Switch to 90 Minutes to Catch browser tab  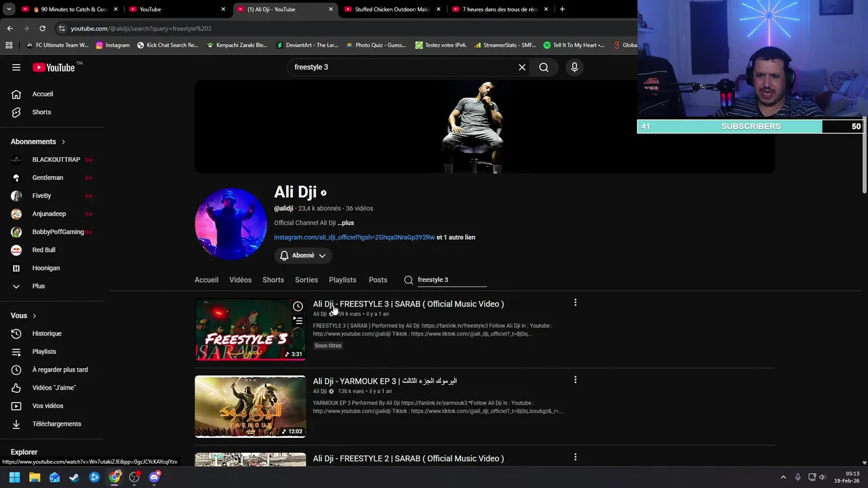pos(71,9)
